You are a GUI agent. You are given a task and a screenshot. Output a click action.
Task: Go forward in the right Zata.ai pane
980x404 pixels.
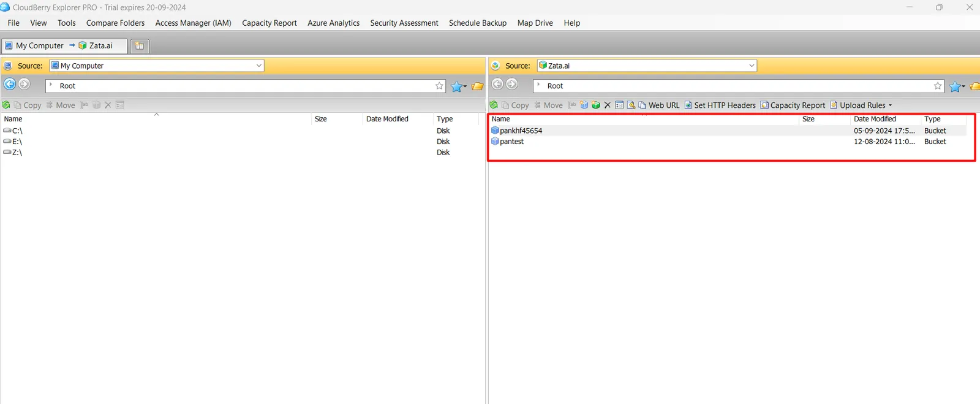(512, 85)
